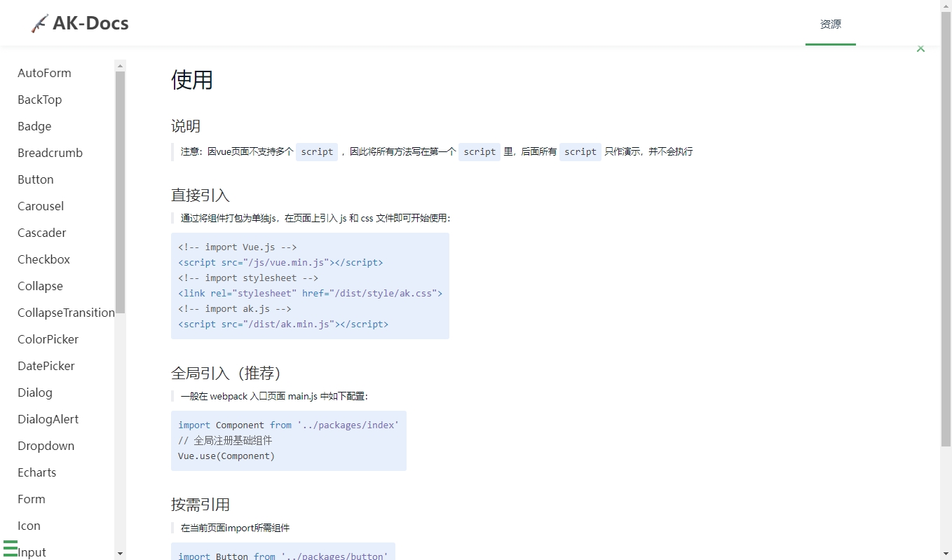Open ColorPicker component docs
Screen dimensions: 952x560
coord(48,339)
